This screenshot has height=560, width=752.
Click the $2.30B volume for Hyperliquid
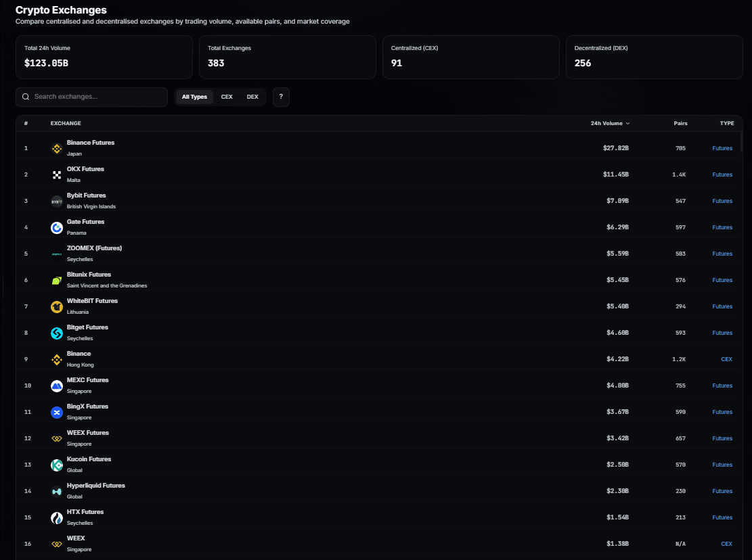point(618,490)
